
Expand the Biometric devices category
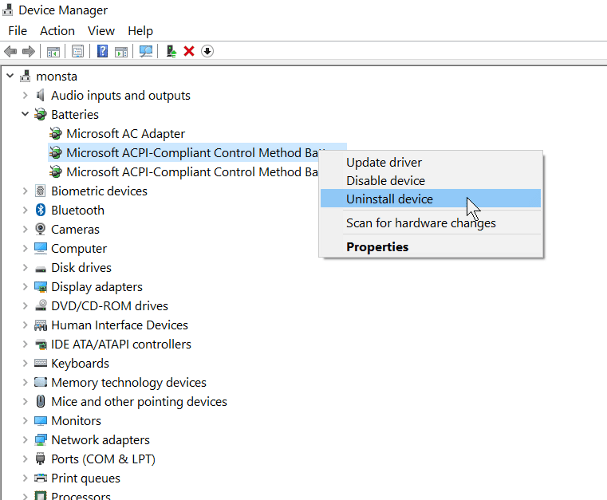(25, 191)
